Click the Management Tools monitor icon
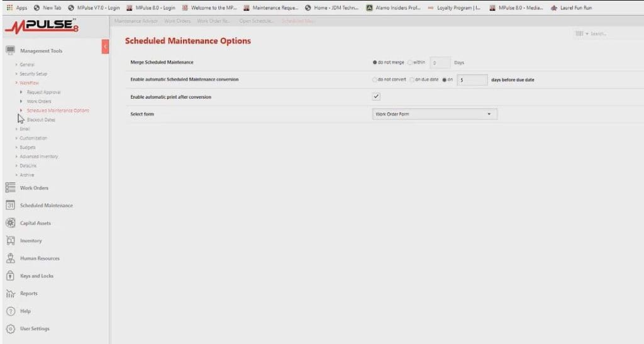This screenshot has width=644, height=344. coord(10,50)
